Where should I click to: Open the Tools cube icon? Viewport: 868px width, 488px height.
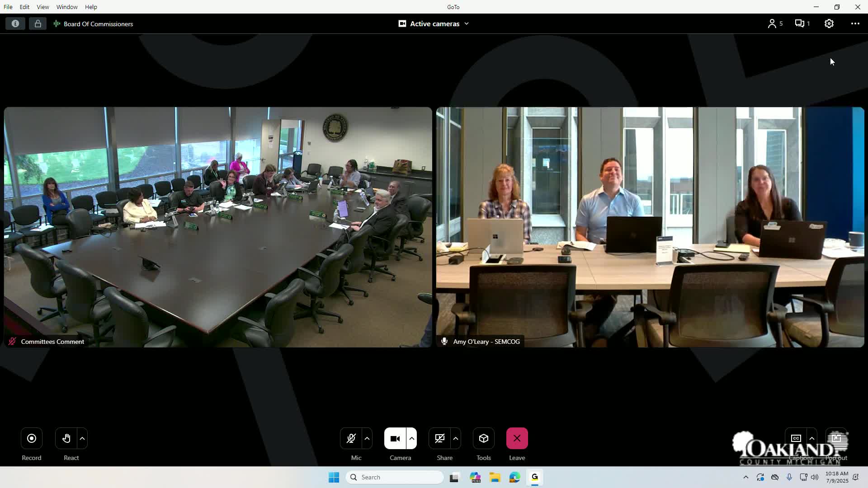pyautogui.click(x=484, y=438)
